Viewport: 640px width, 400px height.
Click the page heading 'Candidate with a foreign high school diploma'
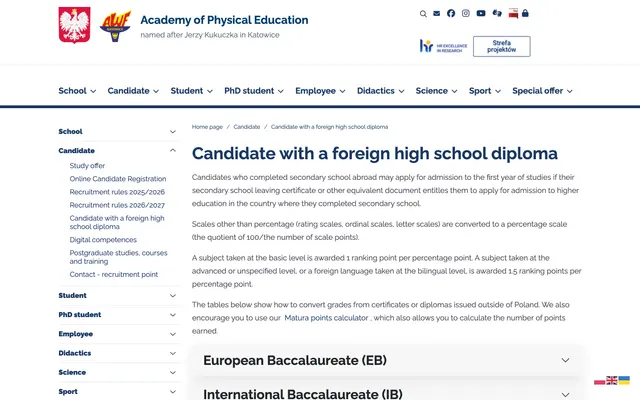coord(375,153)
